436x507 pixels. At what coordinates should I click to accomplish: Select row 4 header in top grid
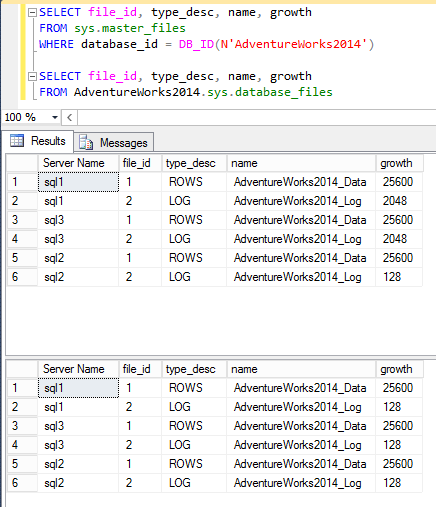tap(22, 239)
